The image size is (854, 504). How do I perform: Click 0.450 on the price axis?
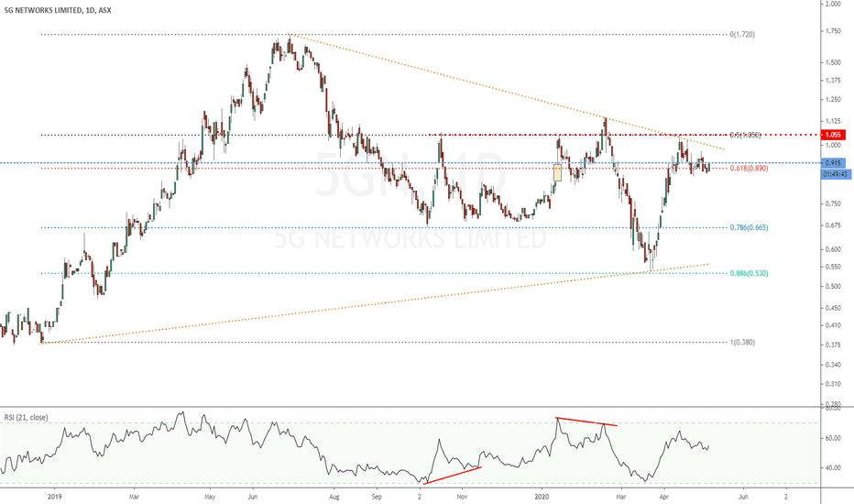pyautogui.click(x=833, y=309)
